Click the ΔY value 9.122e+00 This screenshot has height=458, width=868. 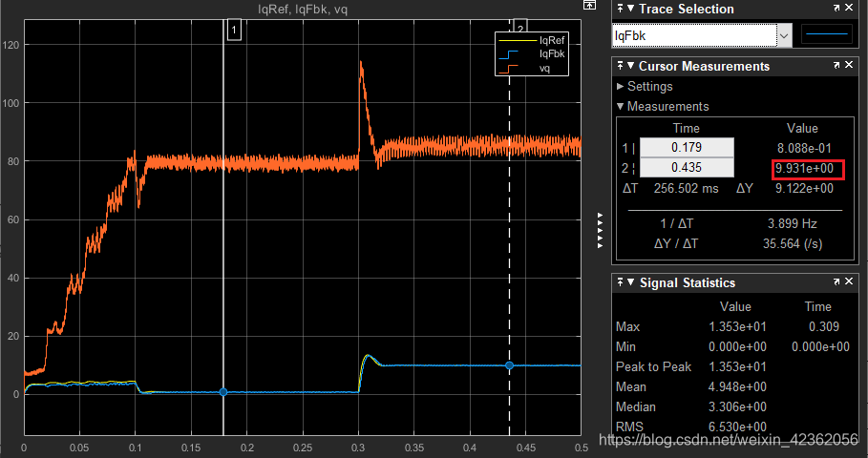(x=804, y=189)
